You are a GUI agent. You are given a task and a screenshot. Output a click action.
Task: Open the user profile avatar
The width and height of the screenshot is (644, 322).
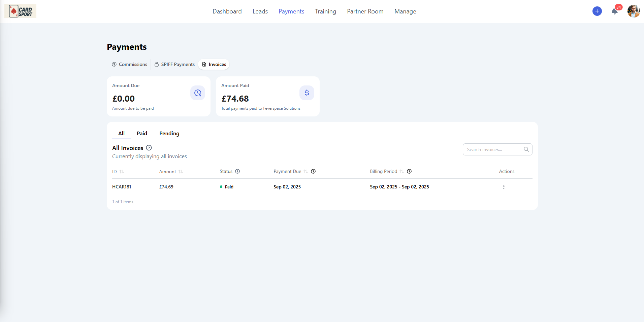(633, 11)
